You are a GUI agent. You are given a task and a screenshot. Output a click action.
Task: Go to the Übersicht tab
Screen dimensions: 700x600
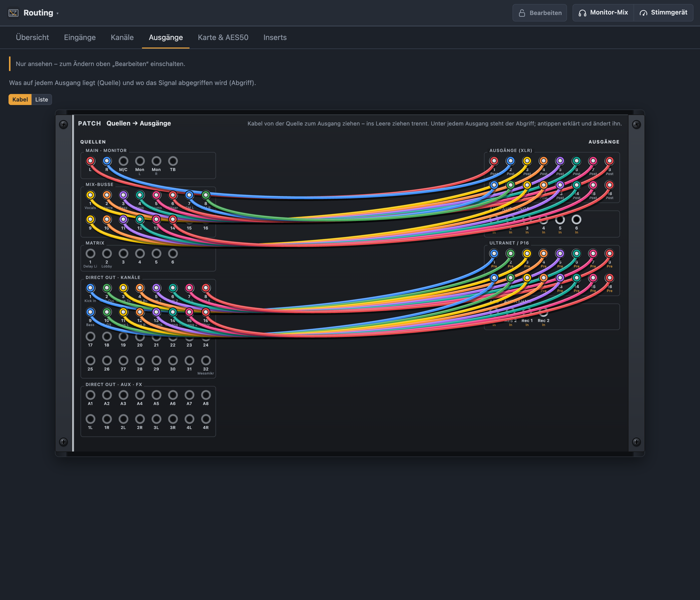click(x=32, y=37)
